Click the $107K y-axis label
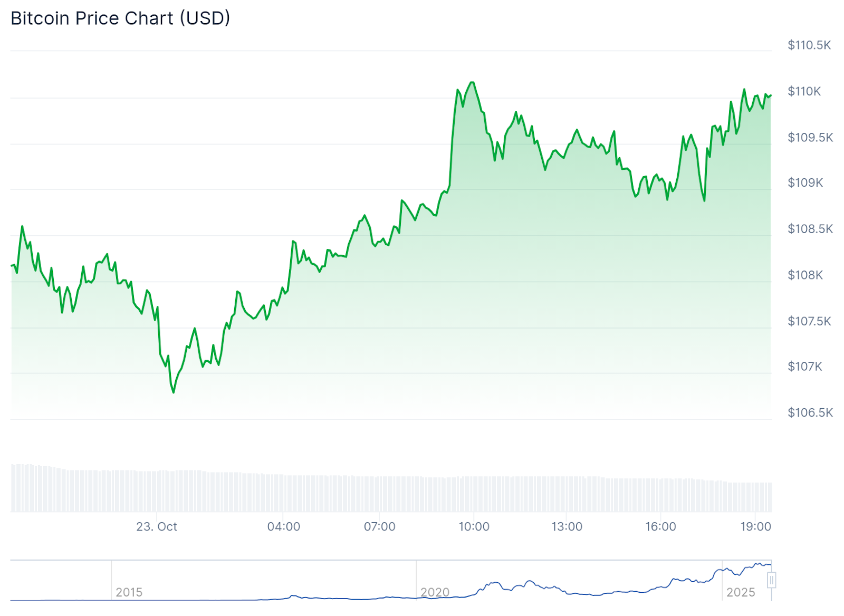This screenshot has height=616, width=844. 805,367
